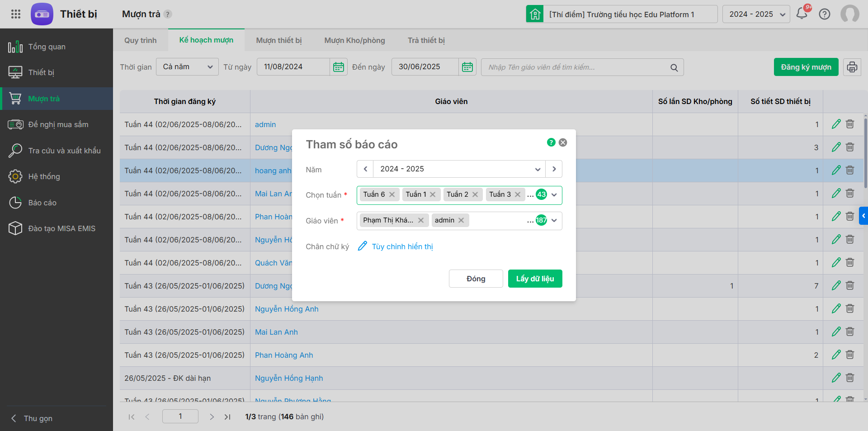This screenshot has width=868, height=431.
Task: Edit the Nguyễn Hồng Hạnh row
Action: click(836, 378)
